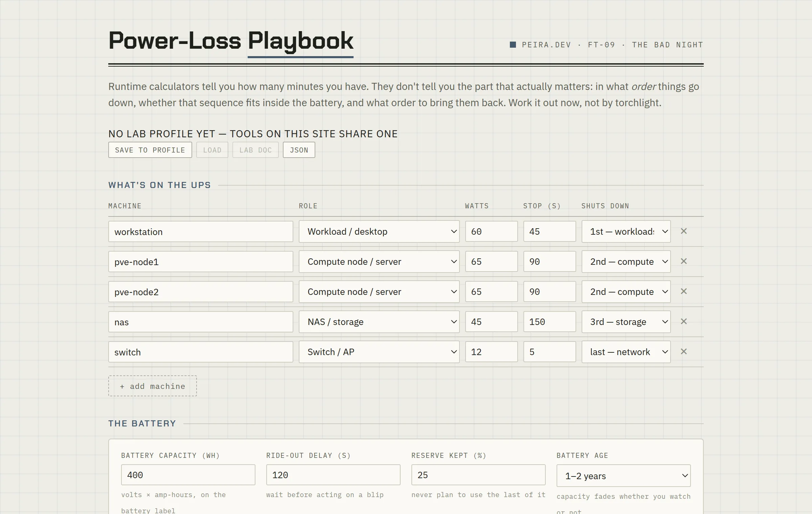The image size is (812, 514).
Task: Focus the switch stop seconds field
Action: coord(549,352)
